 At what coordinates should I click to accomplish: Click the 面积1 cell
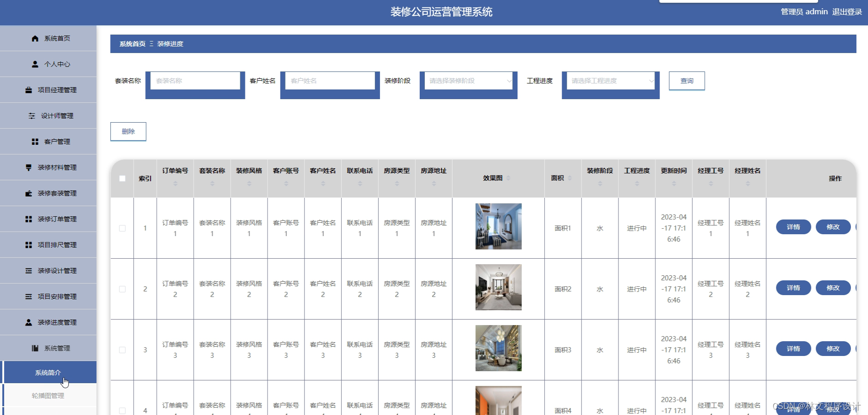point(563,228)
